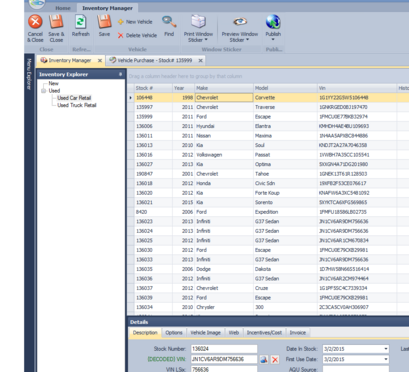Click the AQU Source input field

click(x=356, y=369)
